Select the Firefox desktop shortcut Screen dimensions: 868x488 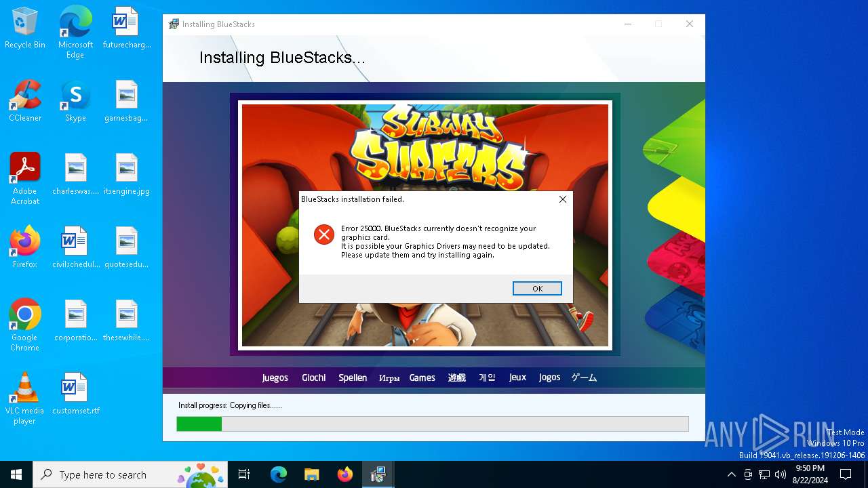[25, 248]
